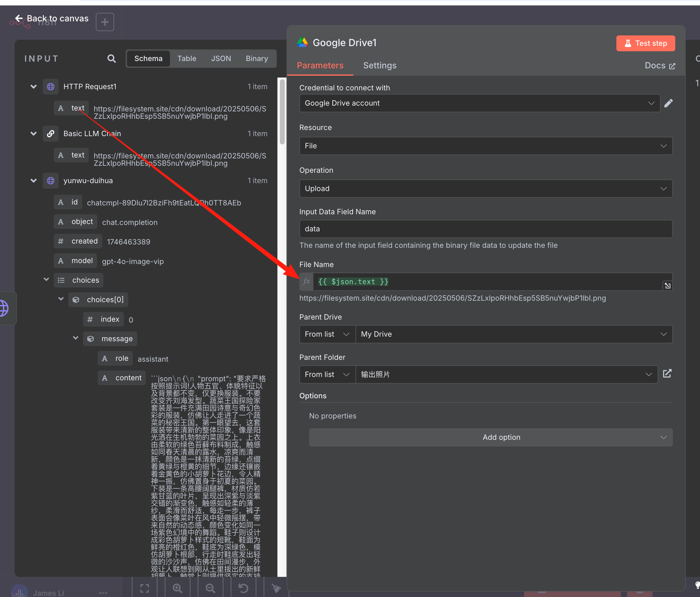Click the JL user avatar
Viewport: 700px width, 597px height.
(20, 591)
